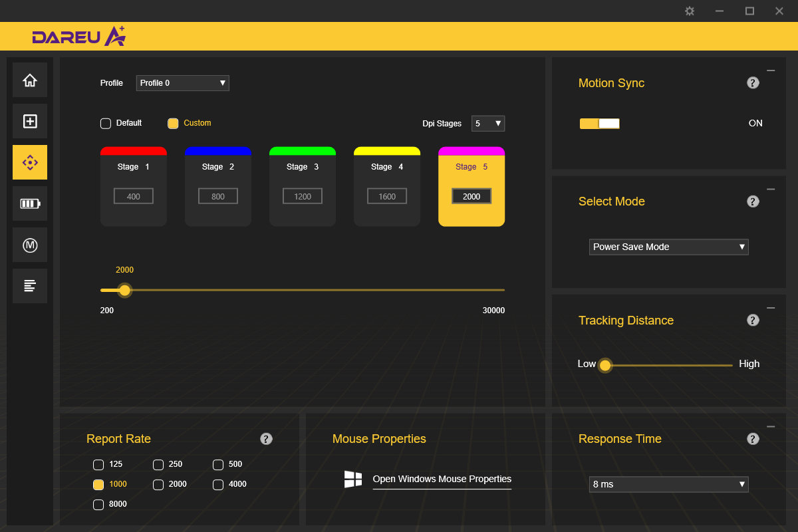
Task: Check the 8000 report rate option
Action: 98,505
